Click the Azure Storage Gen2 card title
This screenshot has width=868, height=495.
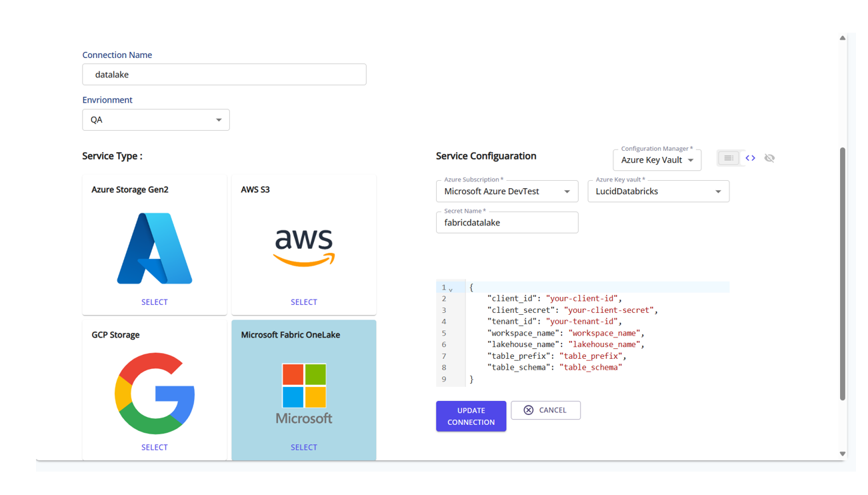pyautogui.click(x=130, y=189)
